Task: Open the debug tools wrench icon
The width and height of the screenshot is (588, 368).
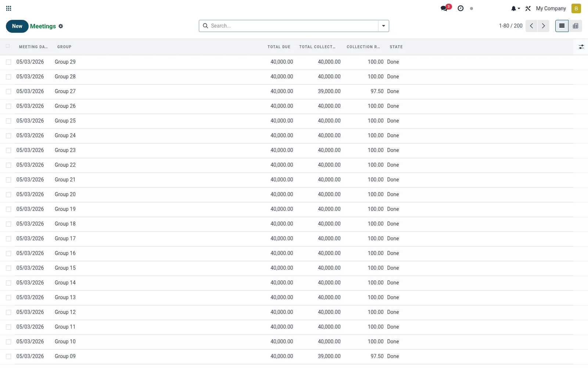Action: (528, 8)
